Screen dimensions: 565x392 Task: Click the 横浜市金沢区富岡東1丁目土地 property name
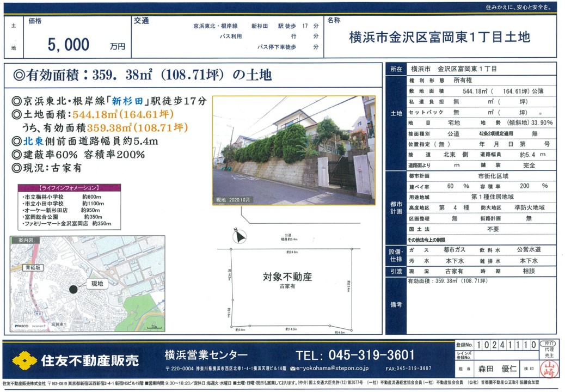coord(439,38)
